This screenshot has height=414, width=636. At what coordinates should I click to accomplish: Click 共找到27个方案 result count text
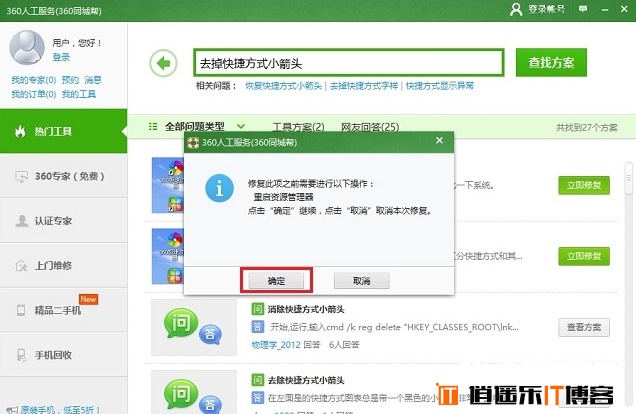click(587, 128)
